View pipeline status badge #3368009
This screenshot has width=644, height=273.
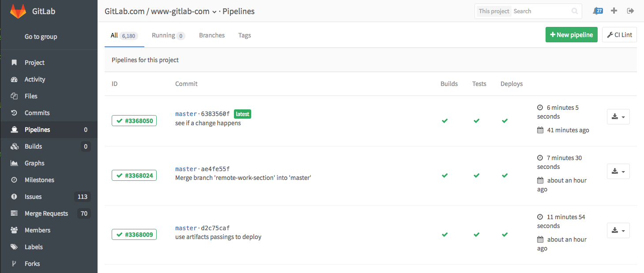pyautogui.click(x=134, y=234)
